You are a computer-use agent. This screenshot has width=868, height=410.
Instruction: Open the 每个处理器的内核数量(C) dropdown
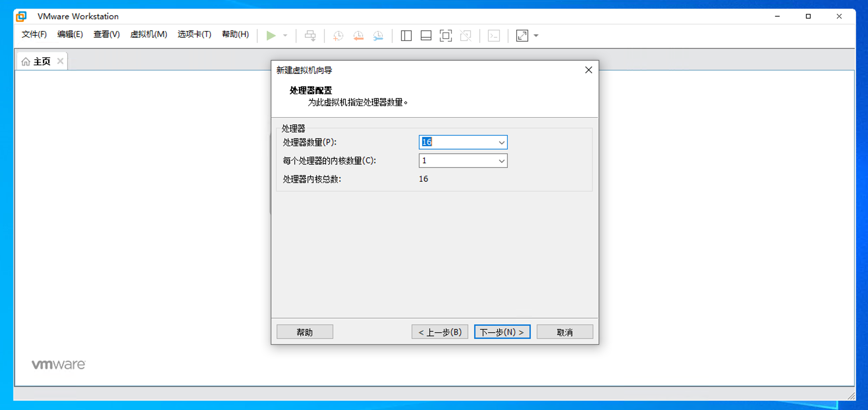tap(502, 161)
